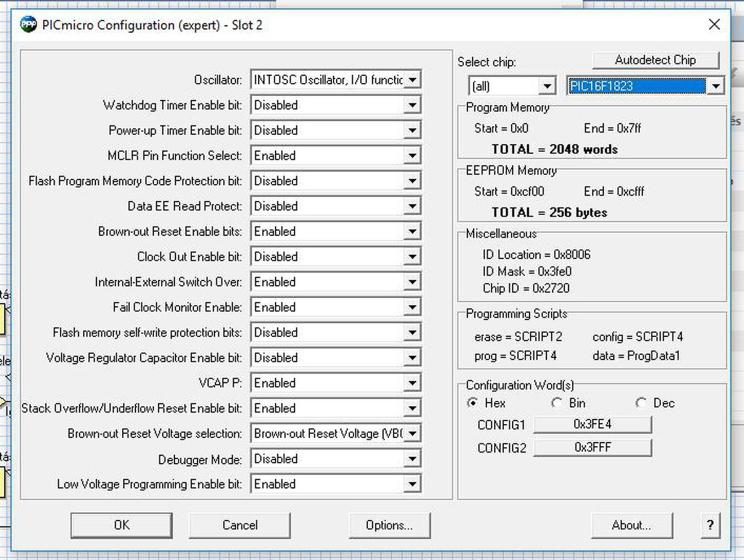Screen dimensions: 744x560
Task: Open the PIC16F1823 chip selection dropdown
Action: click(645, 86)
